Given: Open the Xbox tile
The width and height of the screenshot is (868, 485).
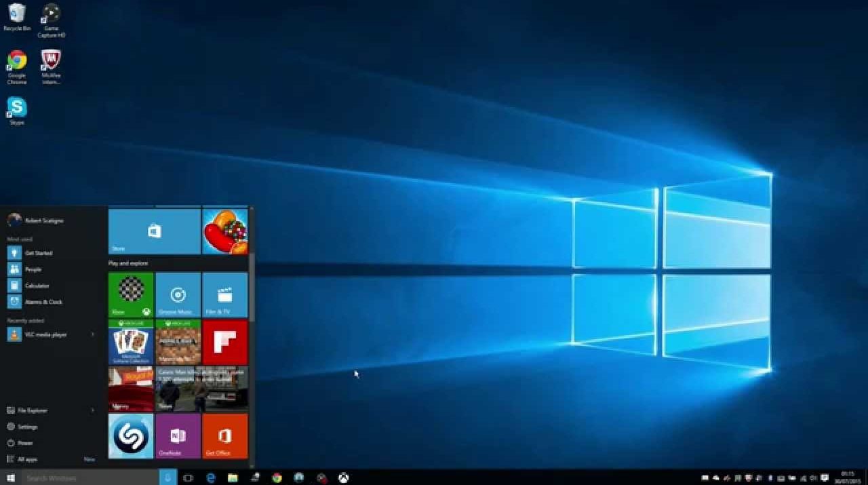Looking at the screenshot, I should pos(131,294).
